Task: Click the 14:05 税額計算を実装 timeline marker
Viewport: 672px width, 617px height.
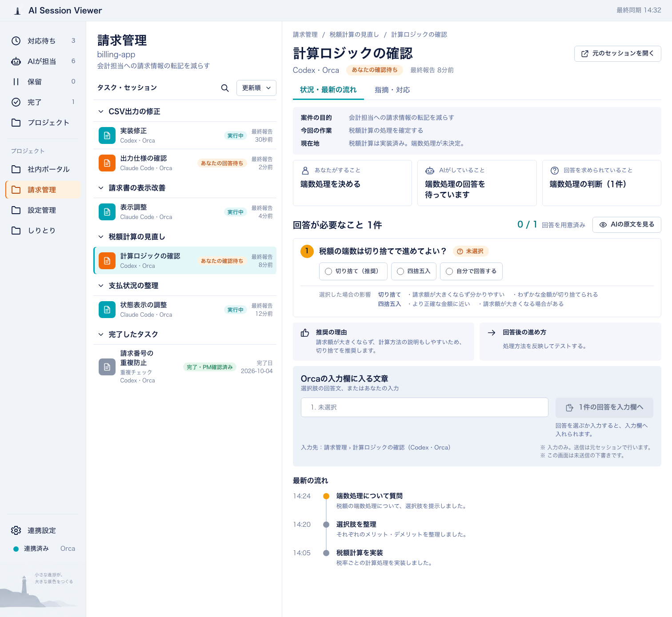Action: (x=326, y=553)
